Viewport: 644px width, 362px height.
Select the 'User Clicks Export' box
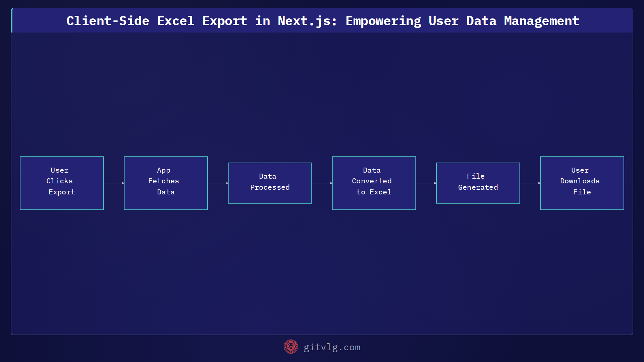(62, 183)
